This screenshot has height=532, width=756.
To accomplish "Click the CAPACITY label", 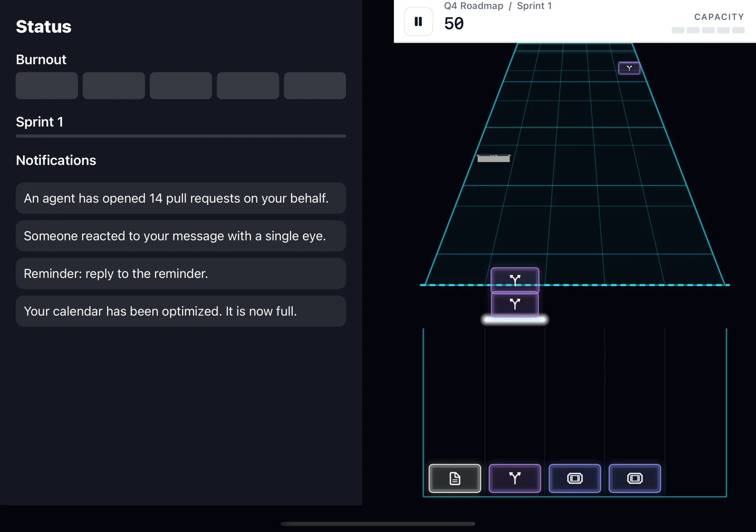I will (719, 17).
